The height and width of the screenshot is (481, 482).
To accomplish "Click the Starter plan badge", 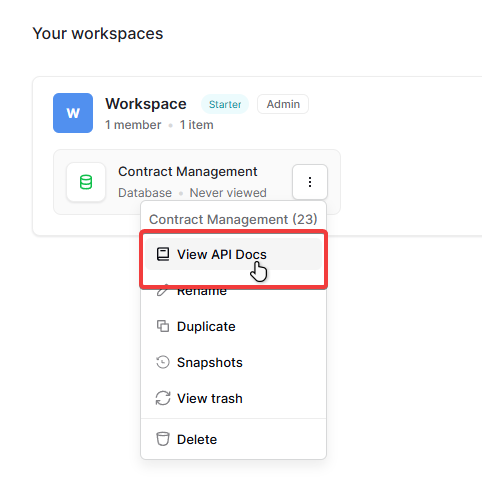I will click(225, 104).
